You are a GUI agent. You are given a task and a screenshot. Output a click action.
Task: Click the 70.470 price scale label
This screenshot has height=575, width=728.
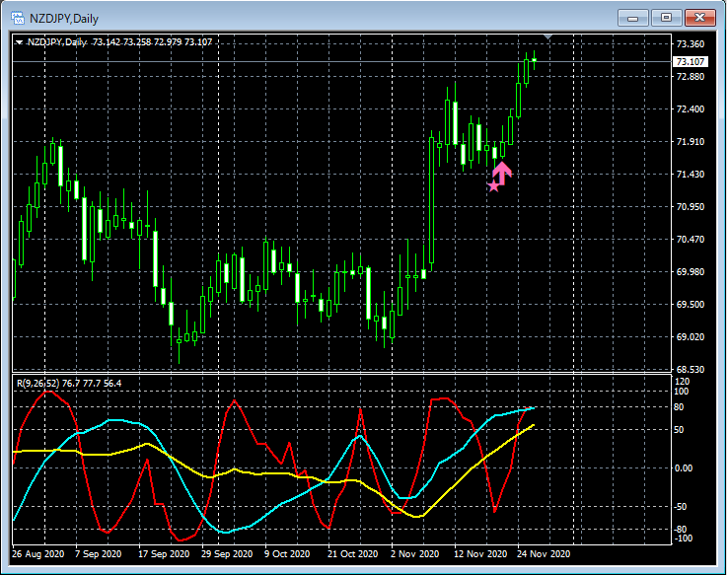(x=690, y=240)
